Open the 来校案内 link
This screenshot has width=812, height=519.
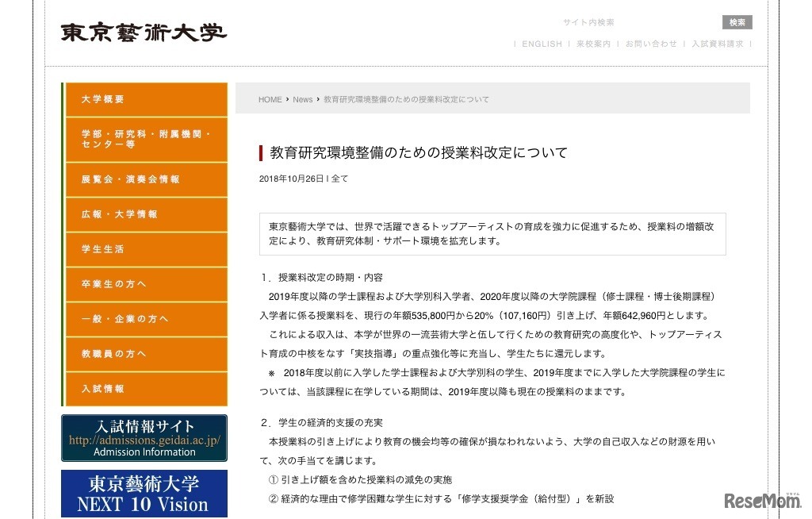pos(593,44)
